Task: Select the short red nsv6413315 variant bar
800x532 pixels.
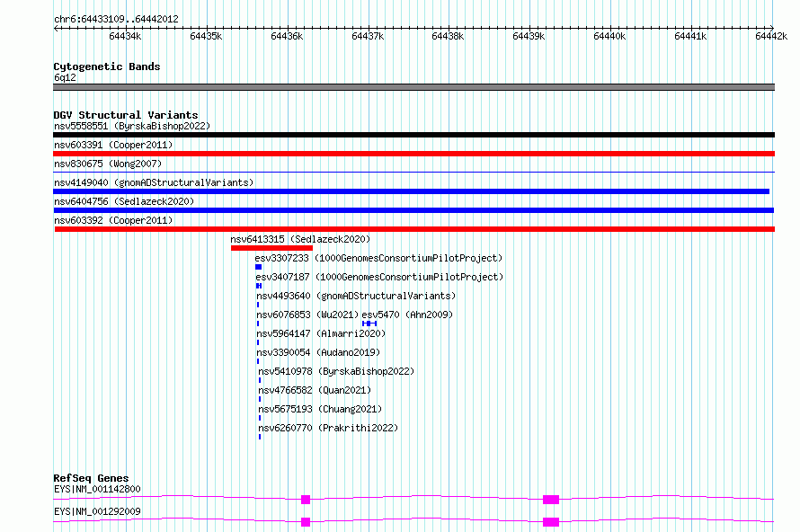Action: [x=272, y=248]
